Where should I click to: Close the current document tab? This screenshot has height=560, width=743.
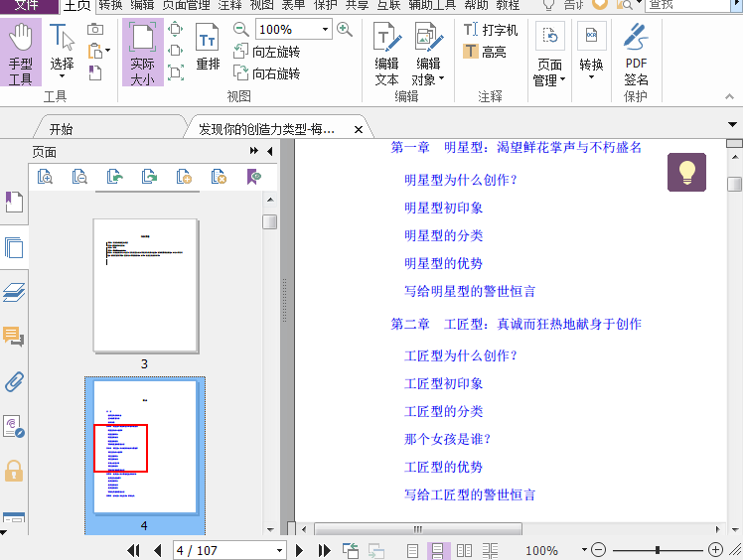359,129
